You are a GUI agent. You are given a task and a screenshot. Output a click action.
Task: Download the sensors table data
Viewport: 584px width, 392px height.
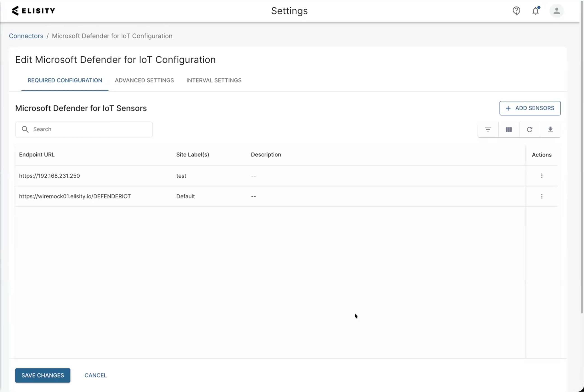(550, 130)
